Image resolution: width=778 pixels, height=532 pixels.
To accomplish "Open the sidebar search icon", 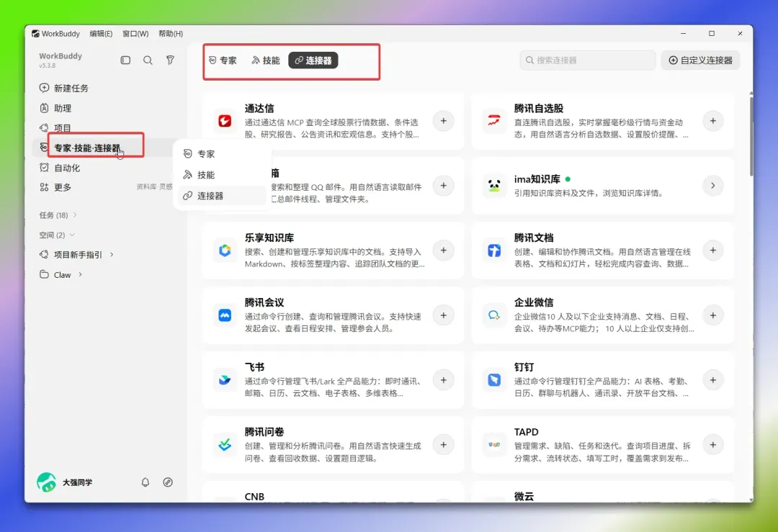I will pyautogui.click(x=148, y=60).
